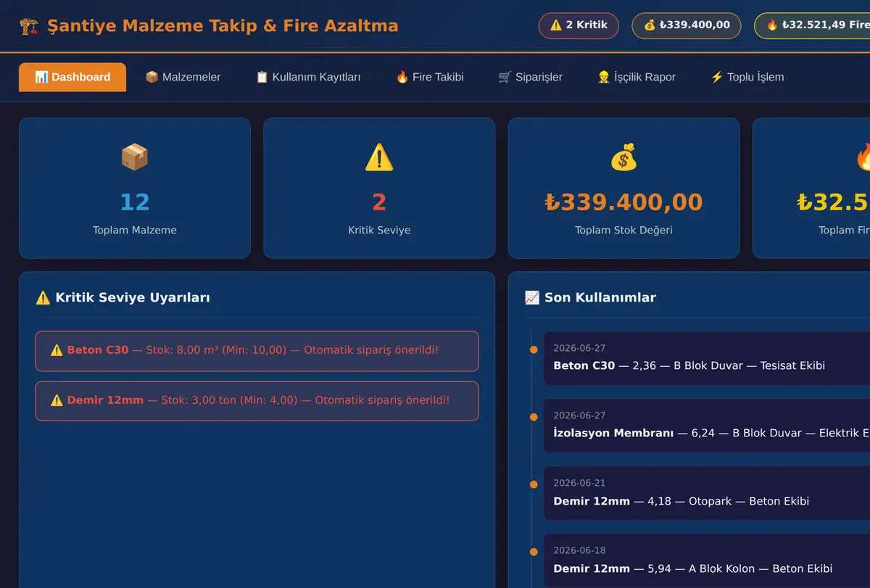Open the İşçilik Rapor tab
Screen dimensions: 870x588
(x=637, y=77)
